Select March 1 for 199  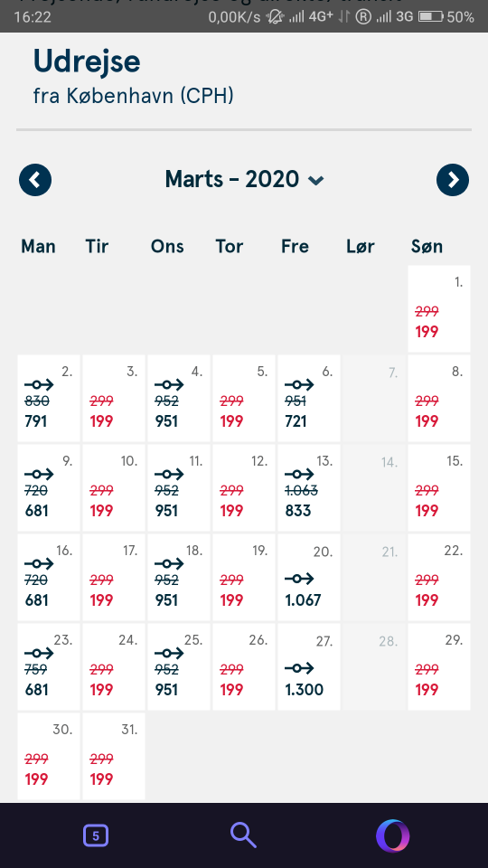click(439, 309)
